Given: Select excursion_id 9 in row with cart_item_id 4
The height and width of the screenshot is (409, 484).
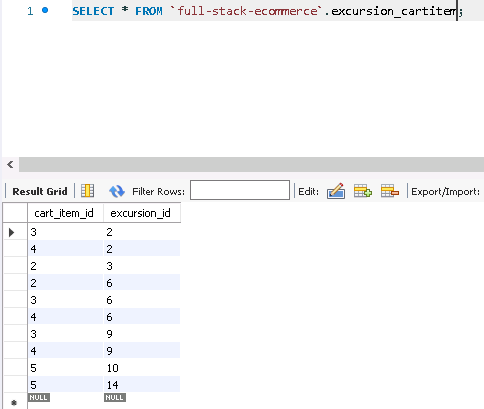Looking at the screenshot, I should click(142, 351).
